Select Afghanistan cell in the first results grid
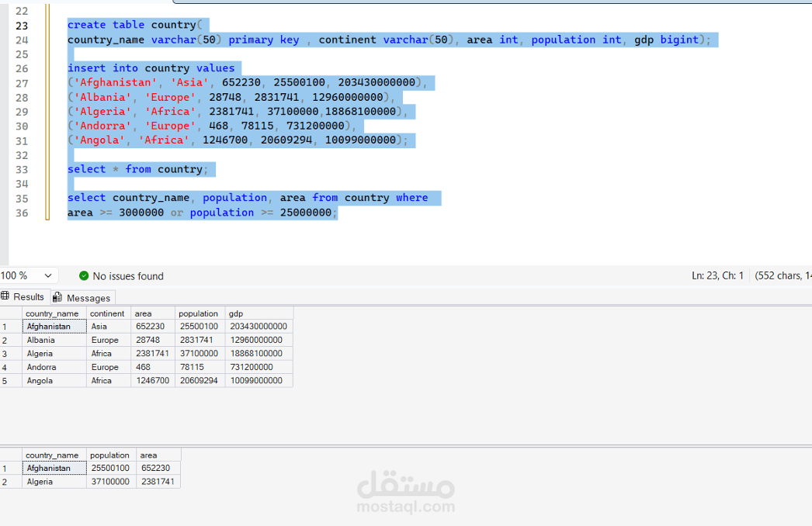The image size is (812, 526). click(54, 327)
